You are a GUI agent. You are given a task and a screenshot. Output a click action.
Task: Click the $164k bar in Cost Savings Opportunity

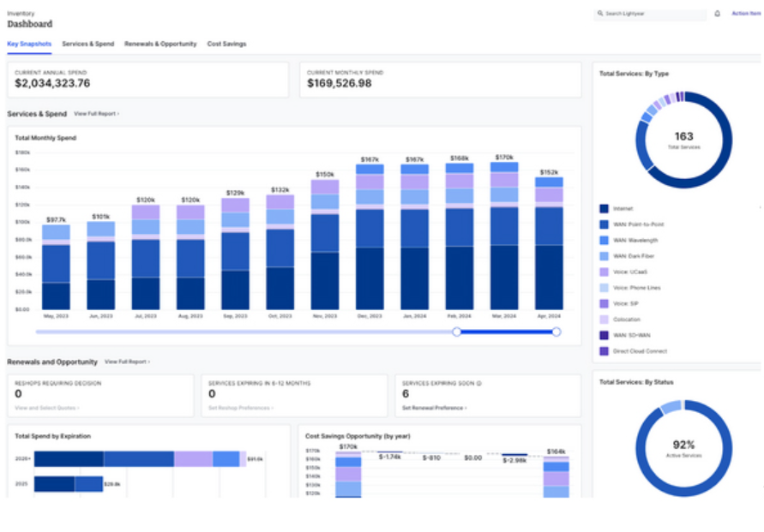coord(556,477)
